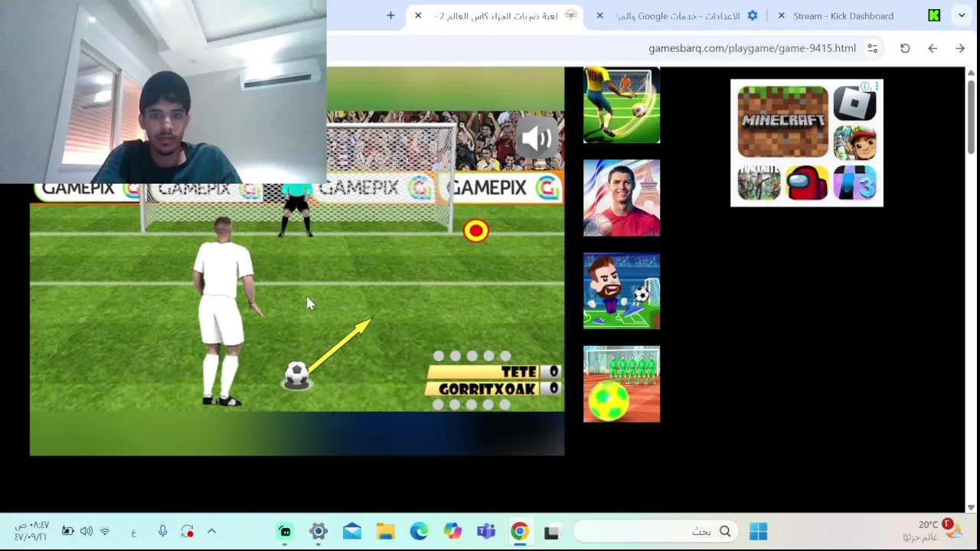Image resolution: width=980 pixels, height=551 pixels.
Task: Open the ad options three-dot icon
Action: pos(877,86)
